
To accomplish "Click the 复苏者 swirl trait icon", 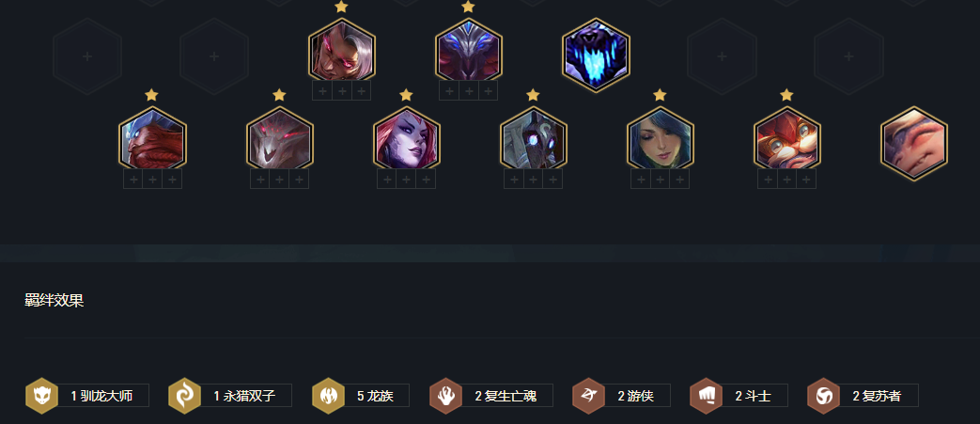I will click(x=823, y=396).
